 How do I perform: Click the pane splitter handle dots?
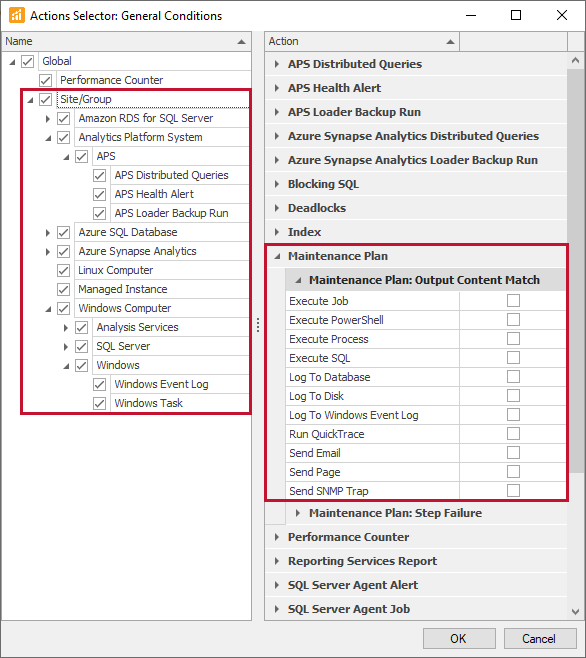tap(258, 325)
